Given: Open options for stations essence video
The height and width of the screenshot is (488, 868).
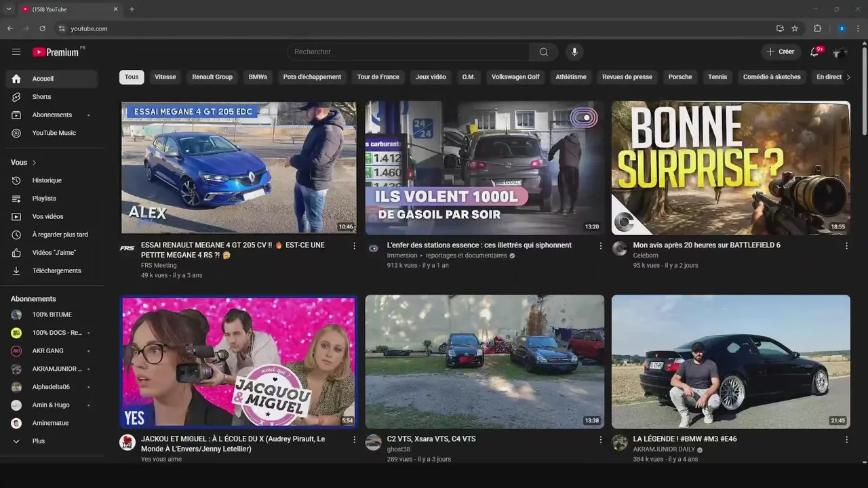Looking at the screenshot, I should pyautogui.click(x=600, y=246).
